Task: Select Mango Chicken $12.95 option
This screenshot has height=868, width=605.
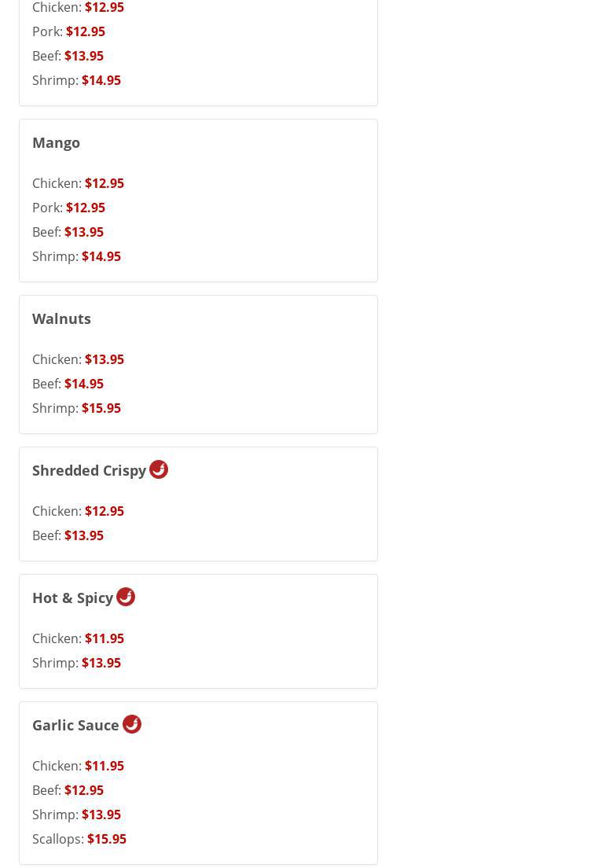Action: [x=104, y=183]
